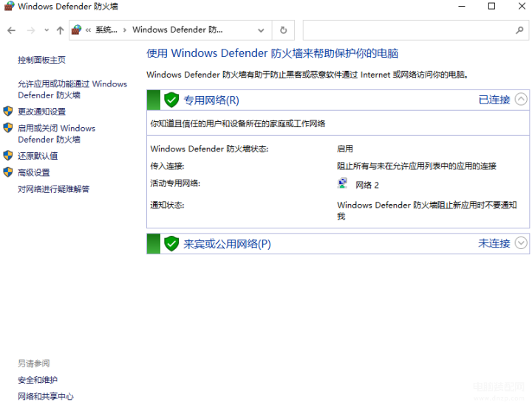Close the Windows Defender 防火墙 window
Viewport: 532px width, 408px height.
click(x=522, y=6)
